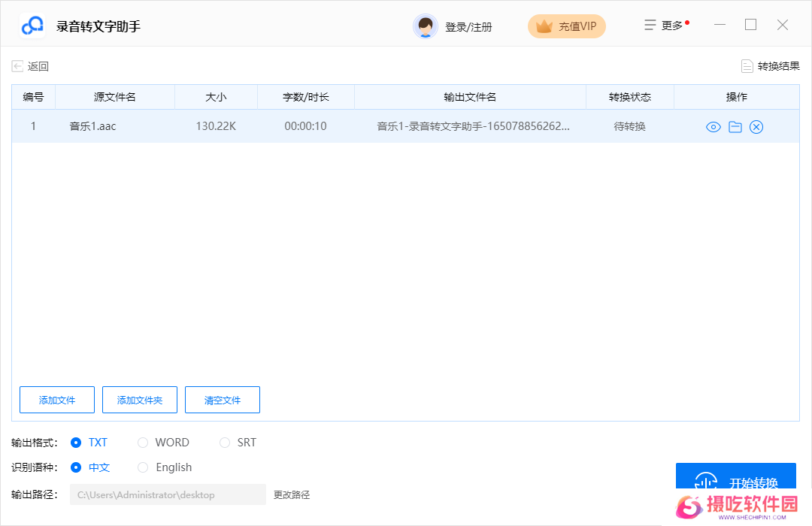Click the 130.22K size cell

(x=216, y=126)
